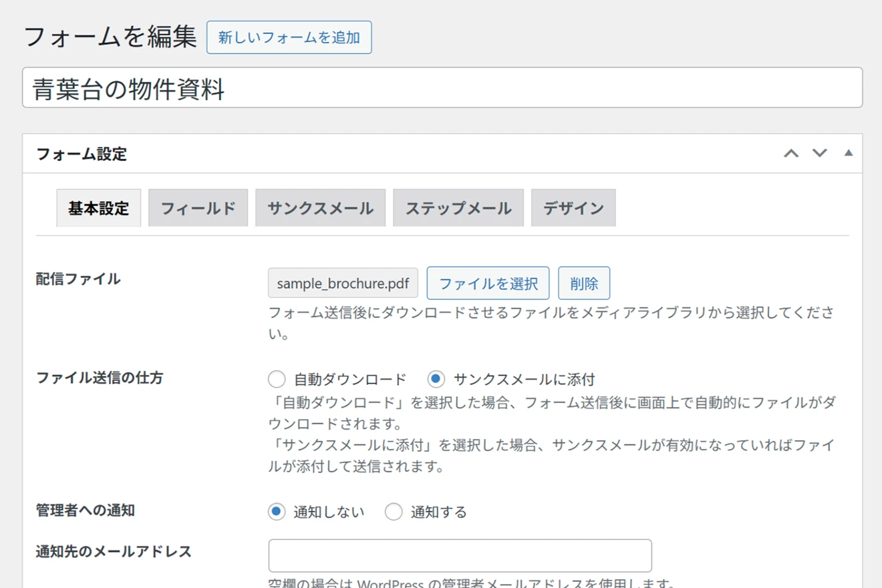Select サンクスメールに添付 radio option
The height and width of the screenshot is (588, 882).
[436, 380]
